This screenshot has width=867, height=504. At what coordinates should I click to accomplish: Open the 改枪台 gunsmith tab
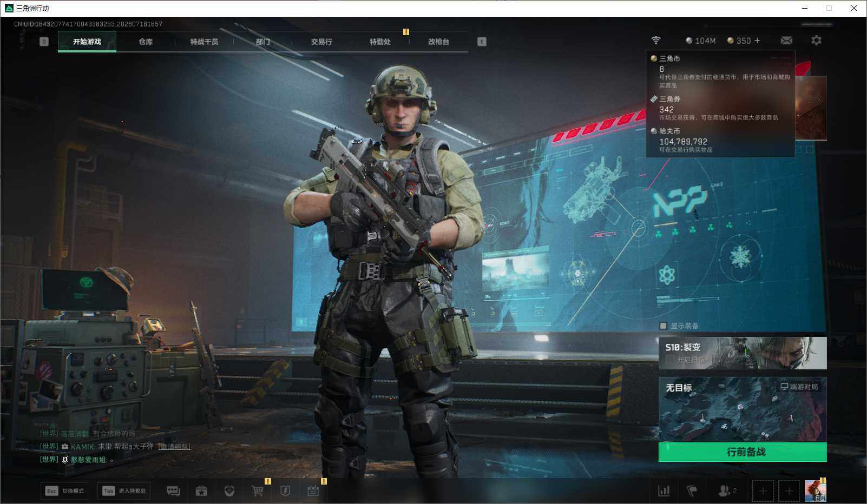[x=438, y=42]
